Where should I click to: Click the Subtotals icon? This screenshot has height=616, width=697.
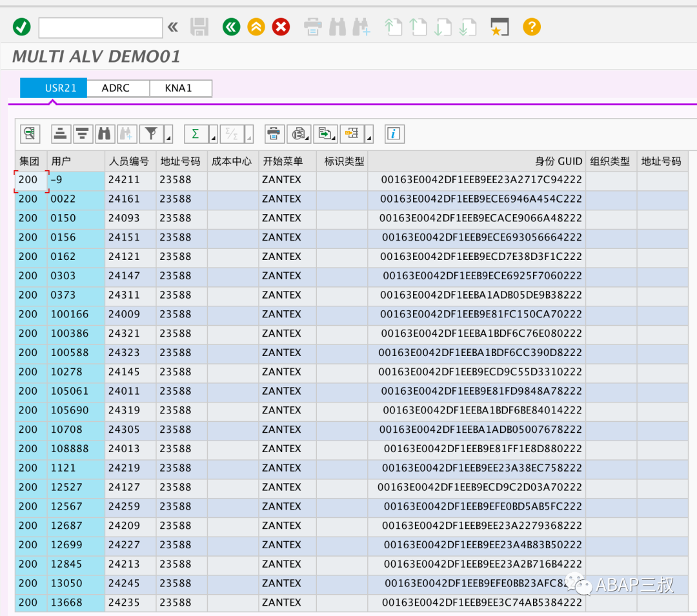[x=232, y=134]
